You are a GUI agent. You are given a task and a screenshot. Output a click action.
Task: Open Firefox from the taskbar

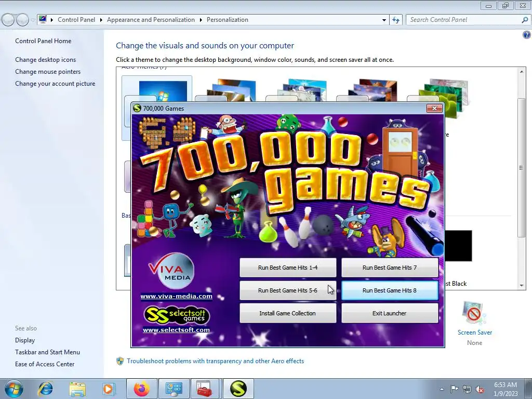(x=142, y=389)
